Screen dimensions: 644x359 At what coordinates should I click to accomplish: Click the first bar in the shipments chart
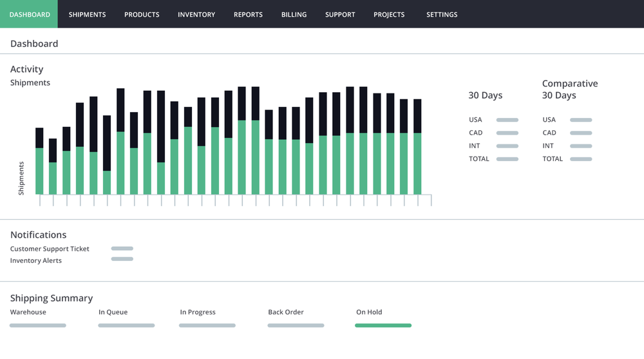click(x=39, y=161)
